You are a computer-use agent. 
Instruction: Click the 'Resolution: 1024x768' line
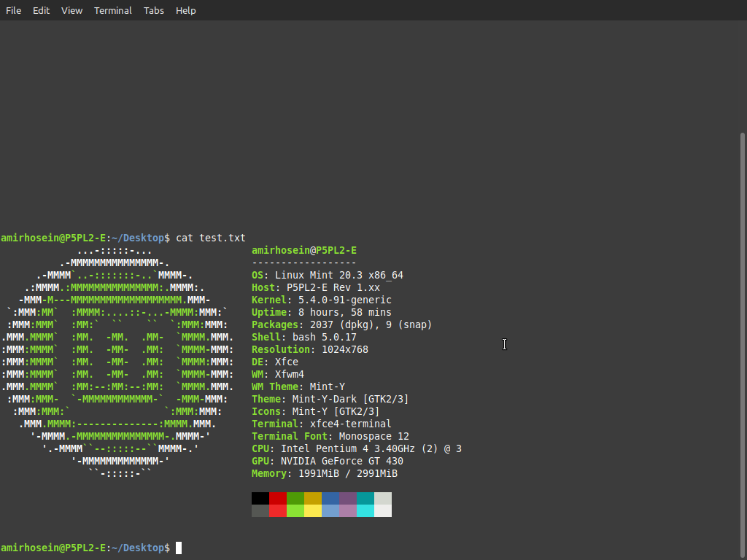pos(309,349)
